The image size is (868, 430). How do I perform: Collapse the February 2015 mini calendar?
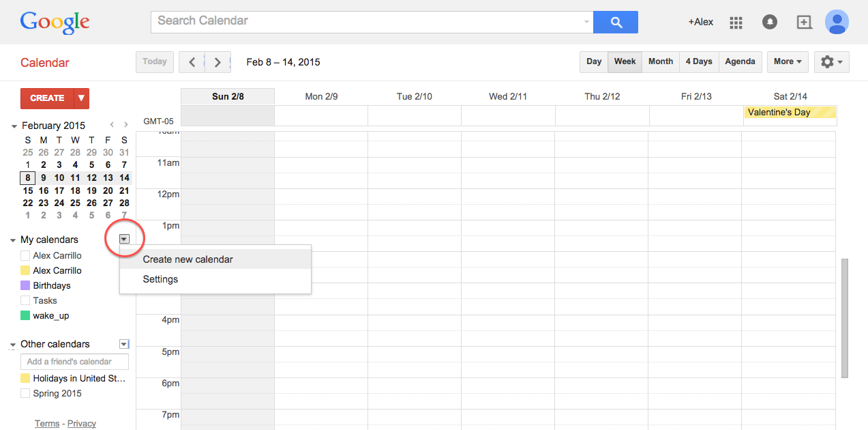pos(14,126)
